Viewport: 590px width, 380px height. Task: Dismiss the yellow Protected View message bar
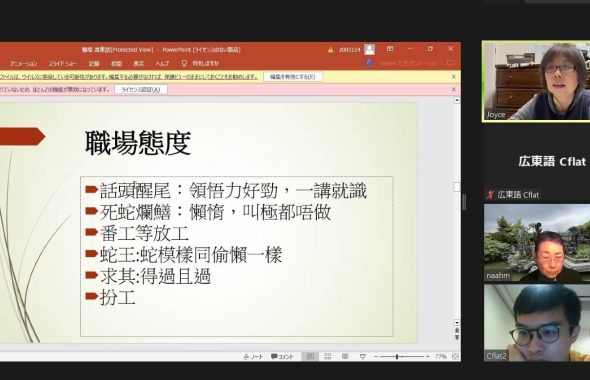[x=453, y=77]
